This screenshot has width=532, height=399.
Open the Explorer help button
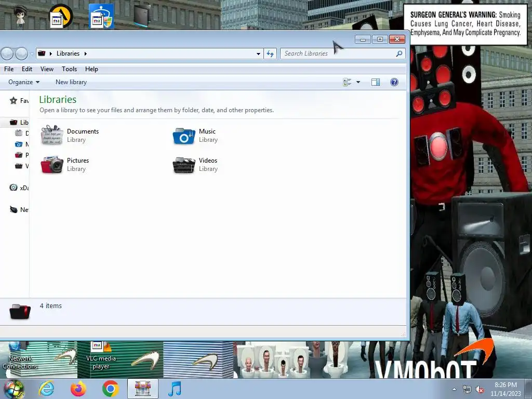[x=394, y=82]
